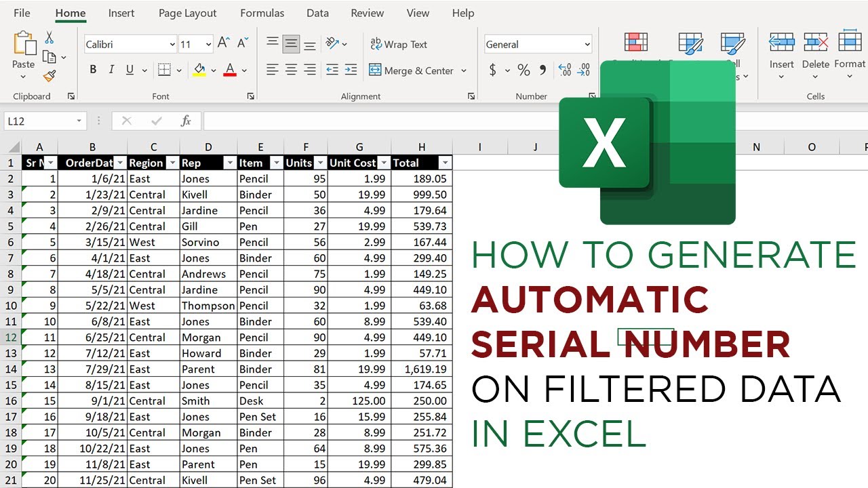Click Merge & Center button
The width and height of the screenshot is (868, 488).
tap(411, 70)
